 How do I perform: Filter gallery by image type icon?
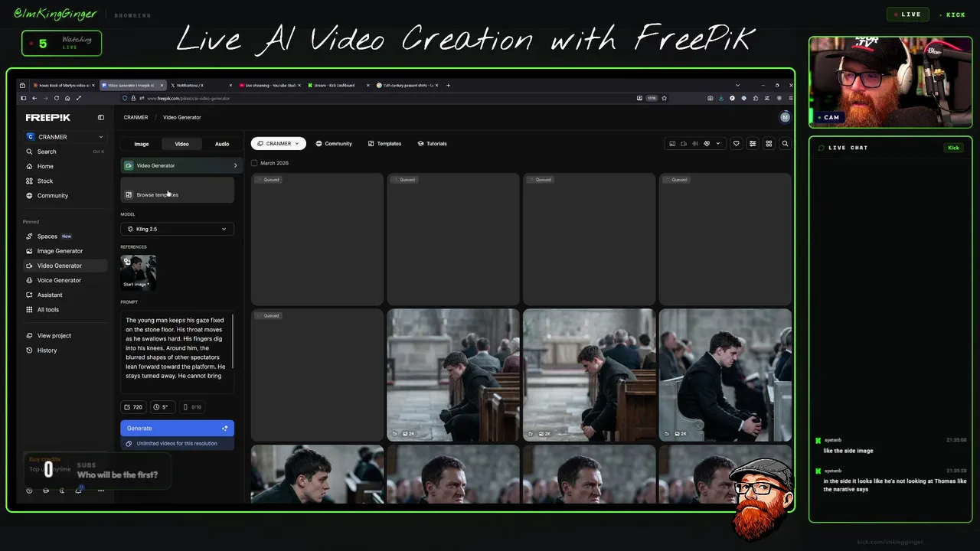coord(672,143)
